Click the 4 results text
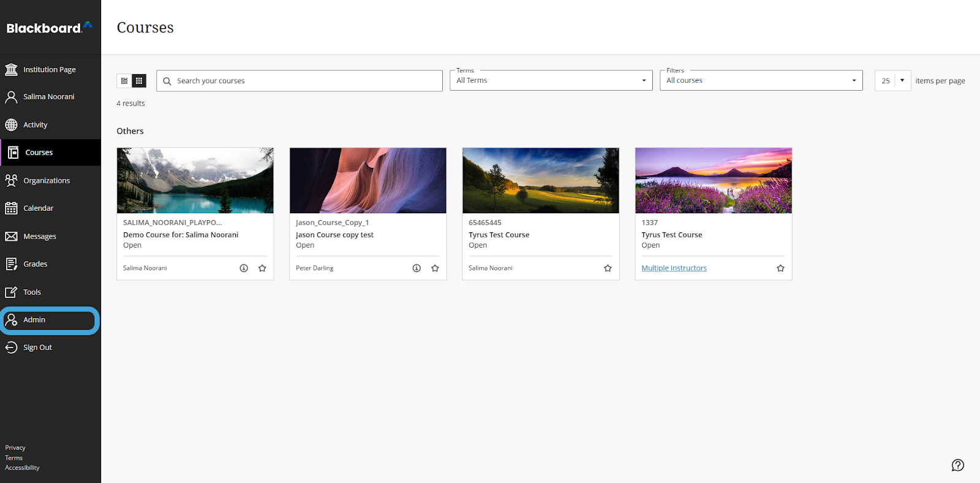 (130, 104)
